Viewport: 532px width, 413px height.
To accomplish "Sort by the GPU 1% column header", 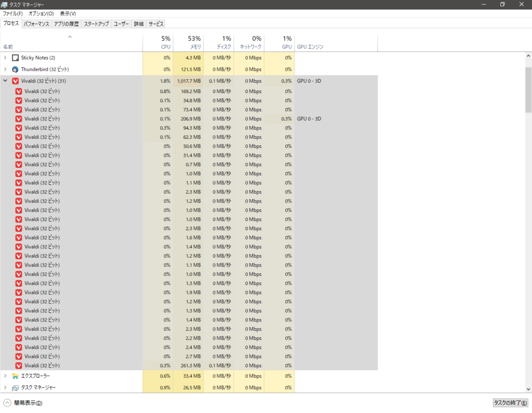I will [279, 43].
